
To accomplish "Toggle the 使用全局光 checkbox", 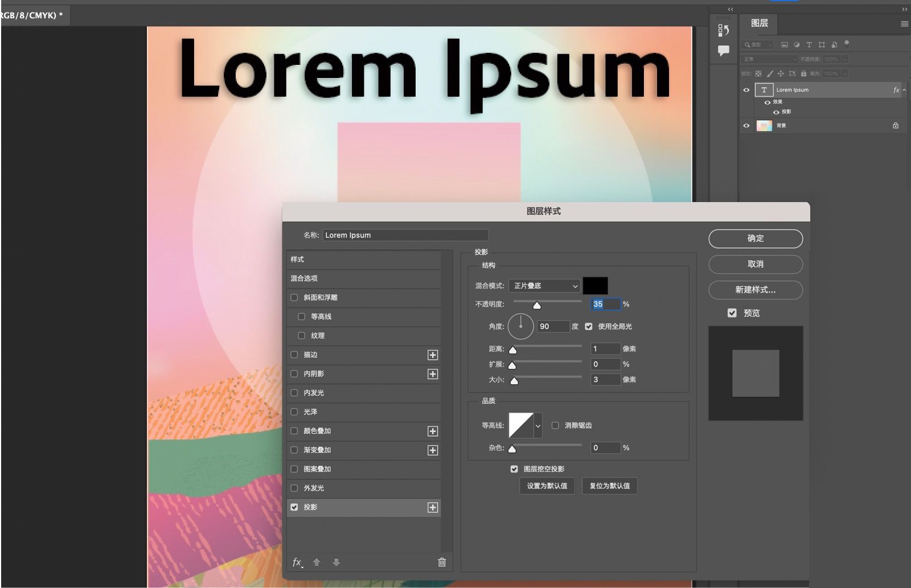I will coord(589,326).
